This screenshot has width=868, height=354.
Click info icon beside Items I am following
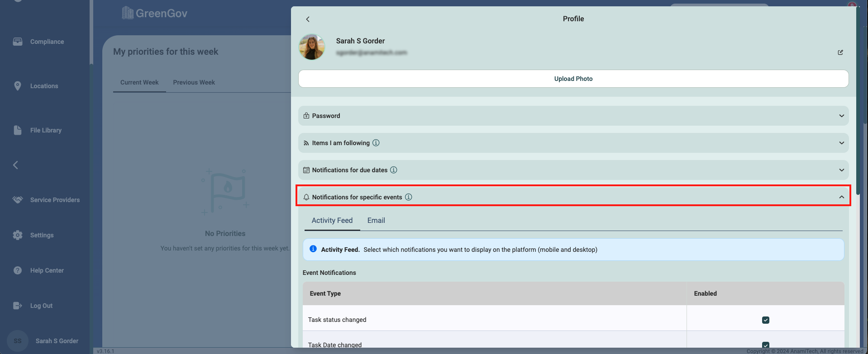[376, 143]
